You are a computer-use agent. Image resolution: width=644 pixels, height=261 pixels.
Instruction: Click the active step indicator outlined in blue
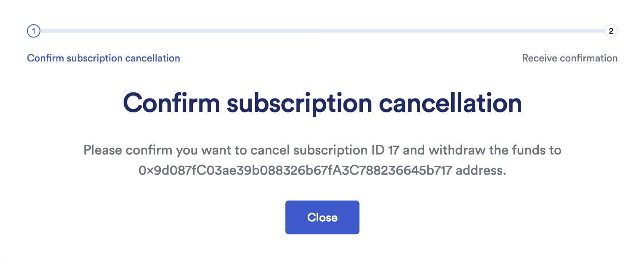click(x=34, y=31)
